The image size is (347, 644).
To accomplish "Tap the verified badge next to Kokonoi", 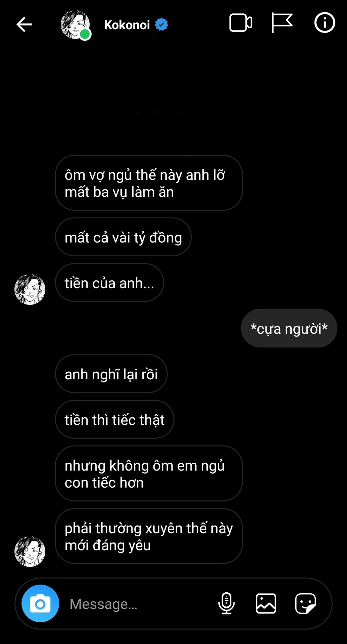I will [161, 24].
